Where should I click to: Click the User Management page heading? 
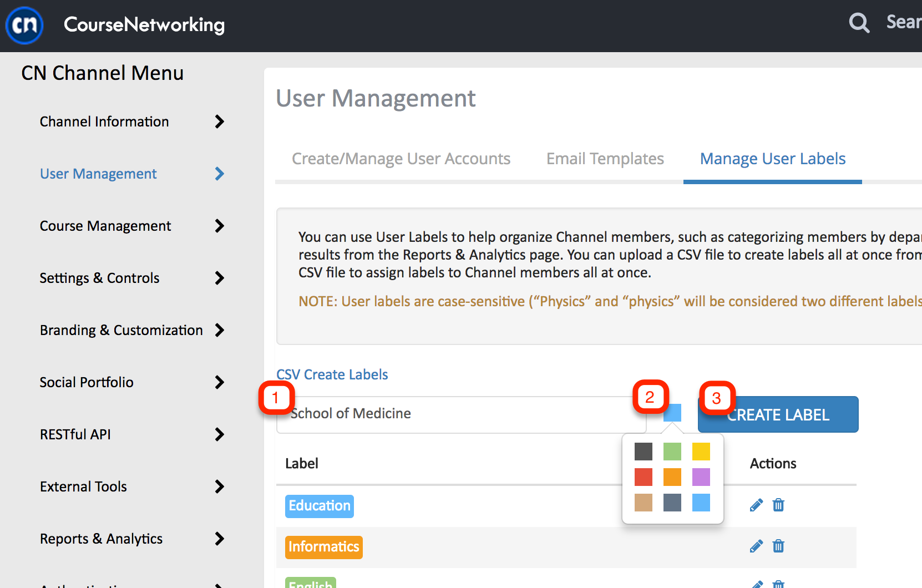coord(376,98)
